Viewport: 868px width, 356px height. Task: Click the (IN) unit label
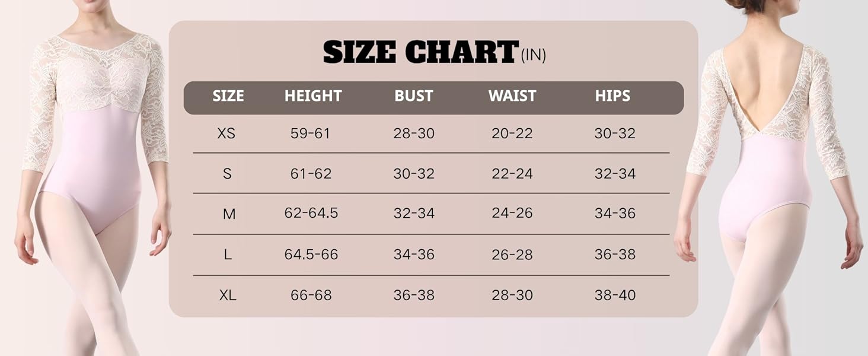(x=533, y=56)
